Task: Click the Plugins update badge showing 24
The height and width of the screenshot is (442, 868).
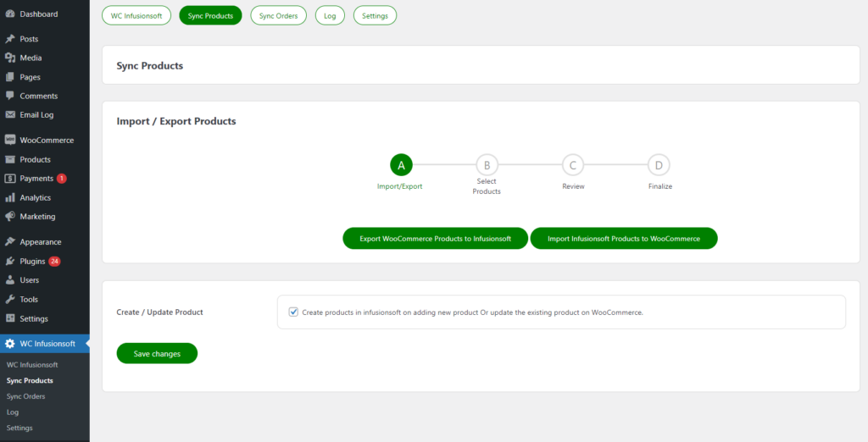Action: coord(54,261)
